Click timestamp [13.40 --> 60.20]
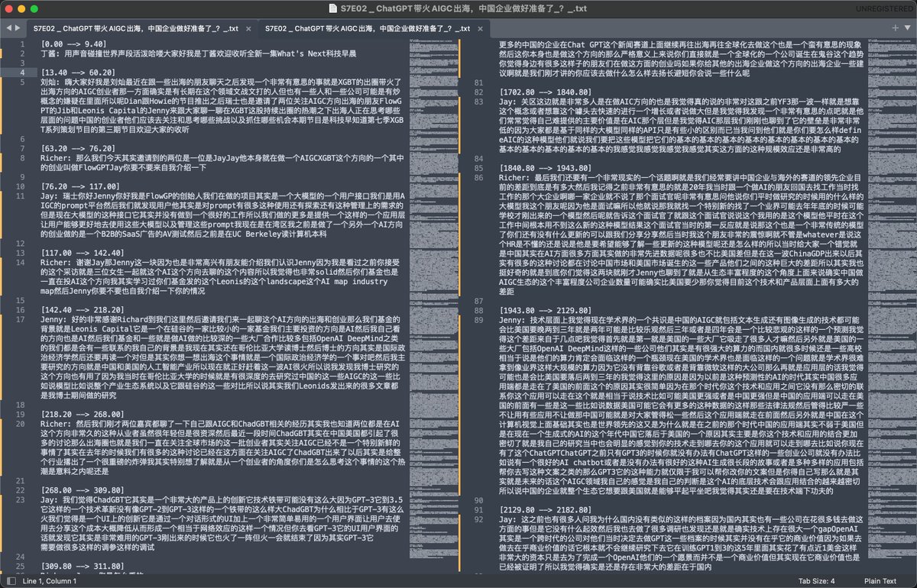 tap(79, 72)
